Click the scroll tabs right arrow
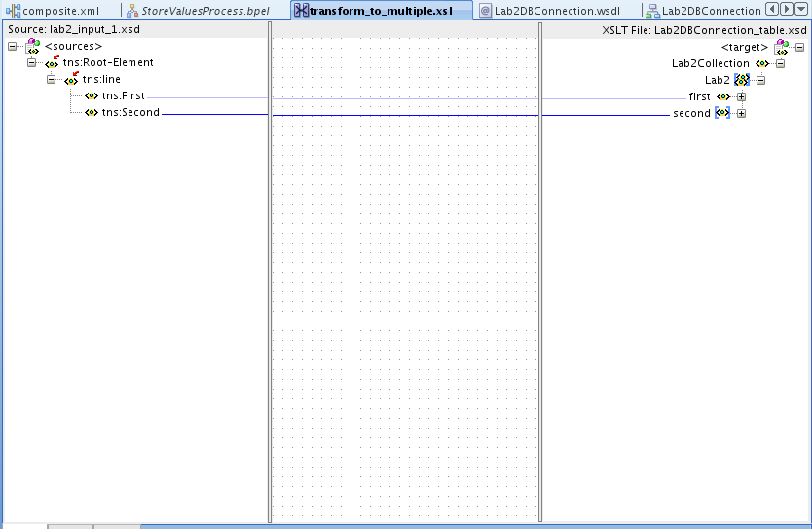Screen dimensions: 812x529 click(x=786, y=9)
